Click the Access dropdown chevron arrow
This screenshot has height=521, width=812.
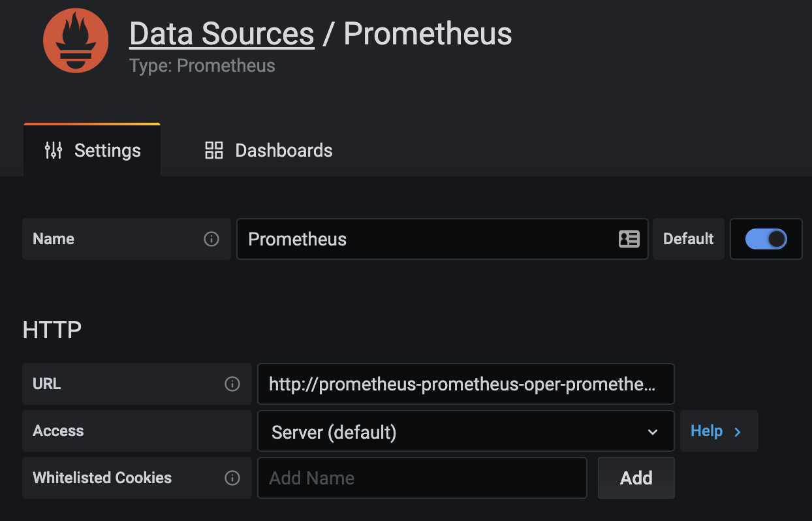pyautogui.click(x=652, y=432)
